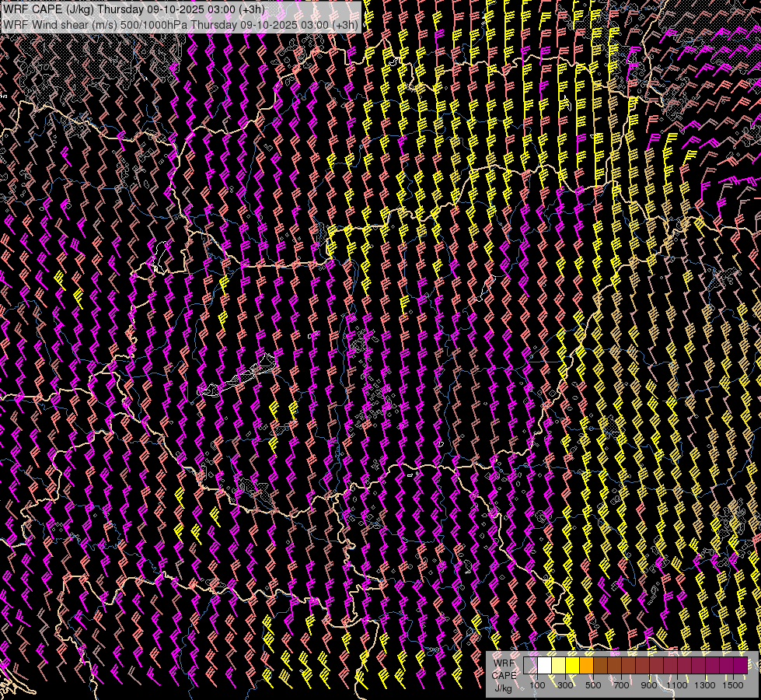
Task: Select the 300 legend value label
Action: pyautogui.click(x=565, y=685)
